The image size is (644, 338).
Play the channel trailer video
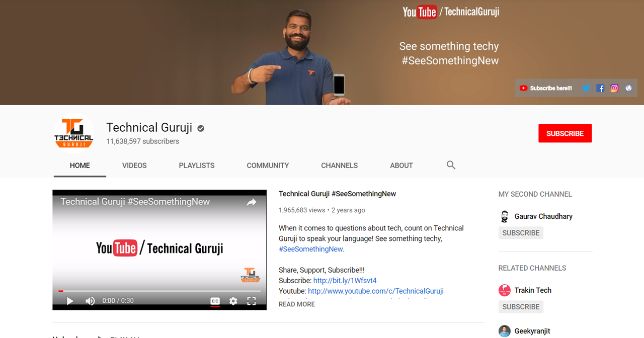[x=70, y=301]
